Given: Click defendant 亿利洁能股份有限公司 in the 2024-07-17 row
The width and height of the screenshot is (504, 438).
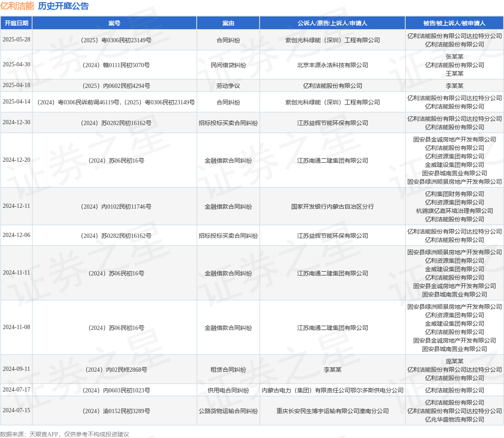Looking at the screenshot, I should tap(455, 390).
